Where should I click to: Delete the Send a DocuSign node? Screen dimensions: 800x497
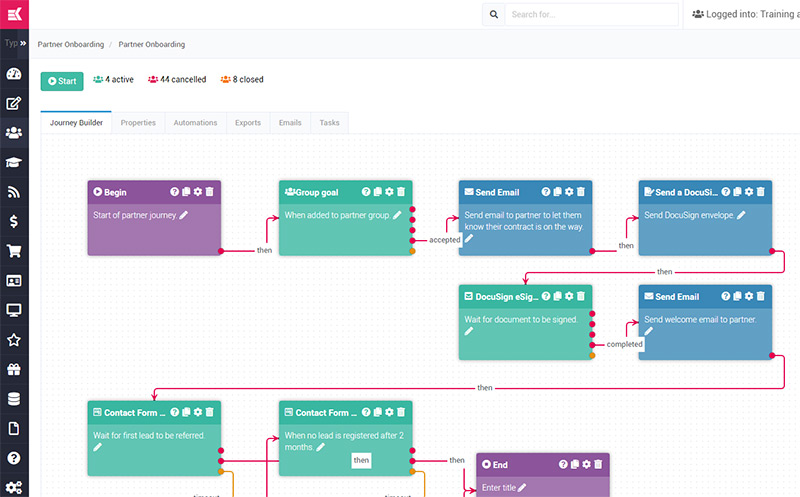pyautogui.click(x=761, y=192)
